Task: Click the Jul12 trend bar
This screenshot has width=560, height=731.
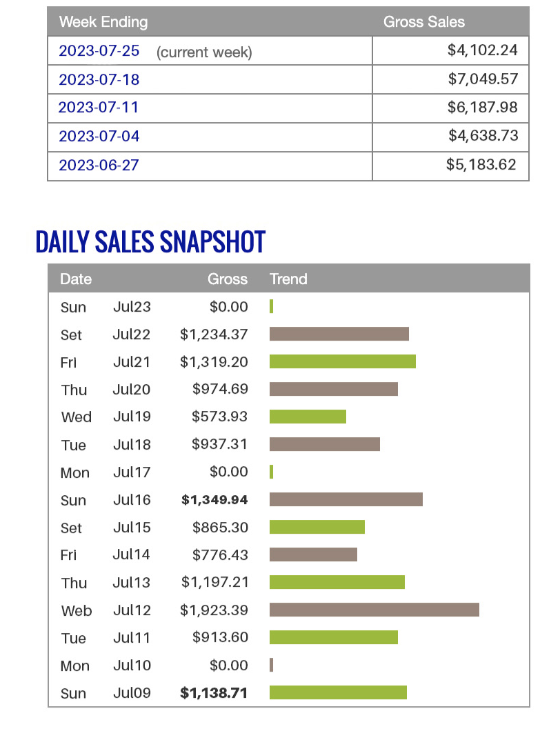Action: pos(374,610)
